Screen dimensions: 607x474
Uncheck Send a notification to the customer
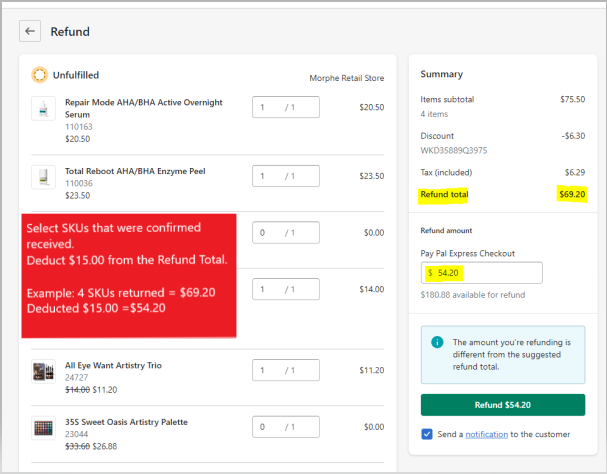click(x=427, y=434)
